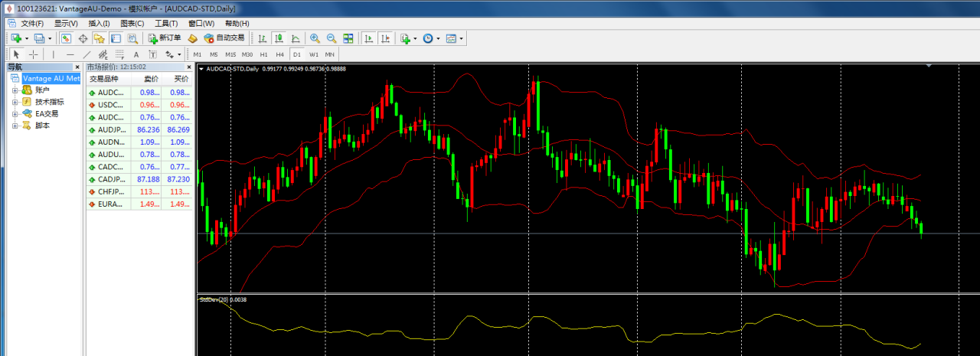Toggle the Market Watch panel star icon
The width and height of the screenshot is (980, 356).
coord(99,38)
